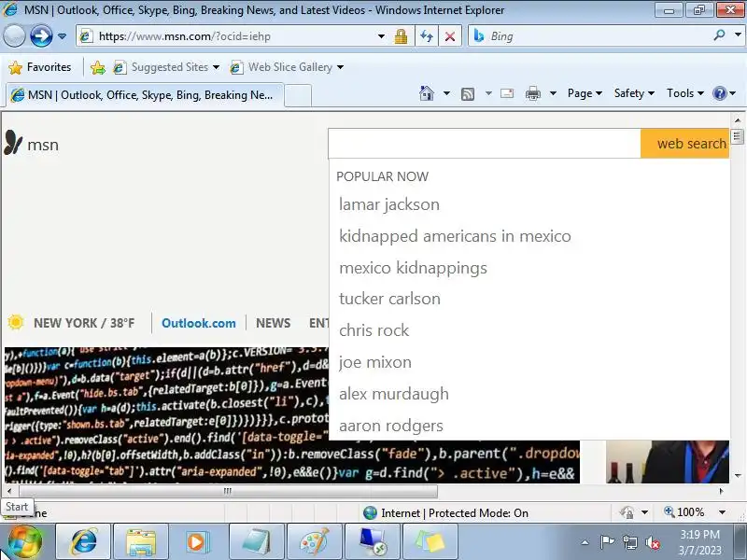The image size is (747, 560).
Task: Click the muted volume tray icon
Action: tap(653, 542)
